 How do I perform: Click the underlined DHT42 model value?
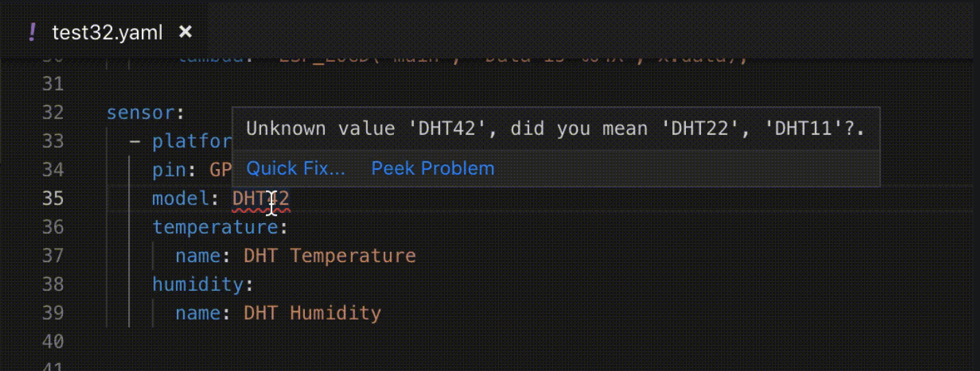click(260, 199)
